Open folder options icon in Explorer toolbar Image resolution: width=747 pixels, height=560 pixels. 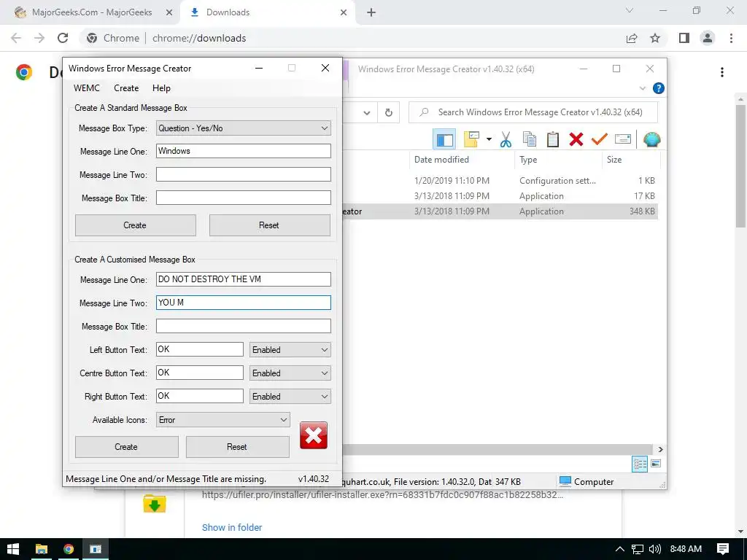pyautogui.click(x=471, y=139)
